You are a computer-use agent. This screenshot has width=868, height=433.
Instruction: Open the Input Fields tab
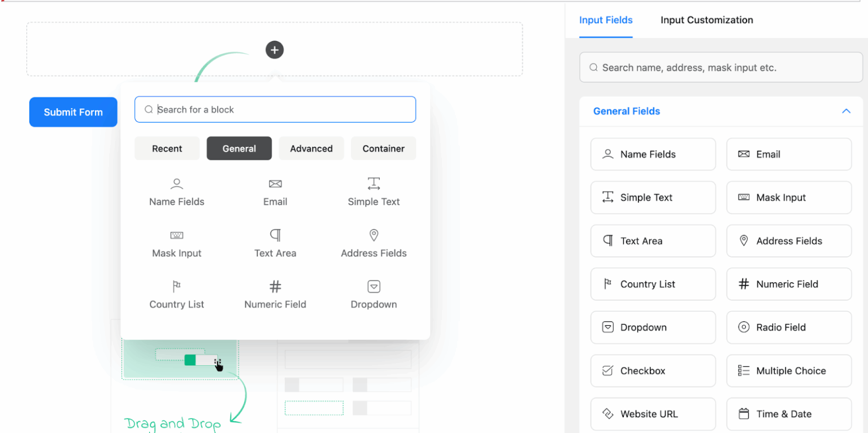click(x=606, y=20)
